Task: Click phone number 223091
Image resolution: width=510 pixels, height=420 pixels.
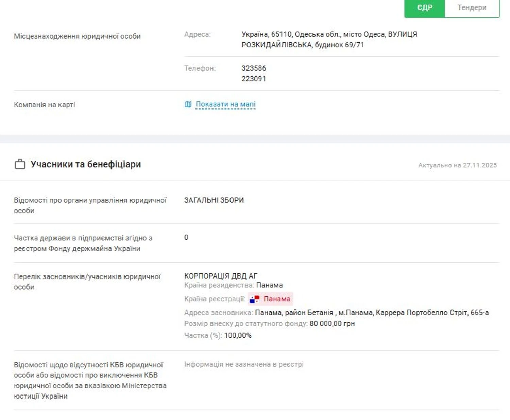Action: pyautogui.click(x=254, y=79)
